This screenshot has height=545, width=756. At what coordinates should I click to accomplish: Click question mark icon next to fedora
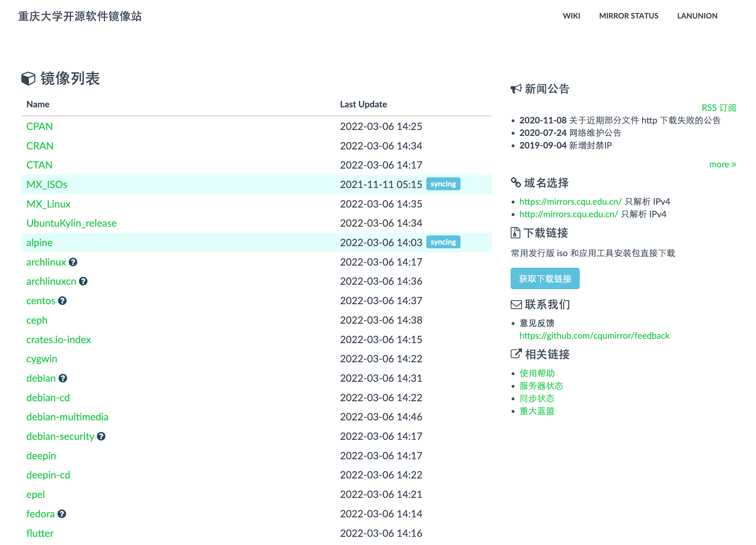tap(62, 514)
